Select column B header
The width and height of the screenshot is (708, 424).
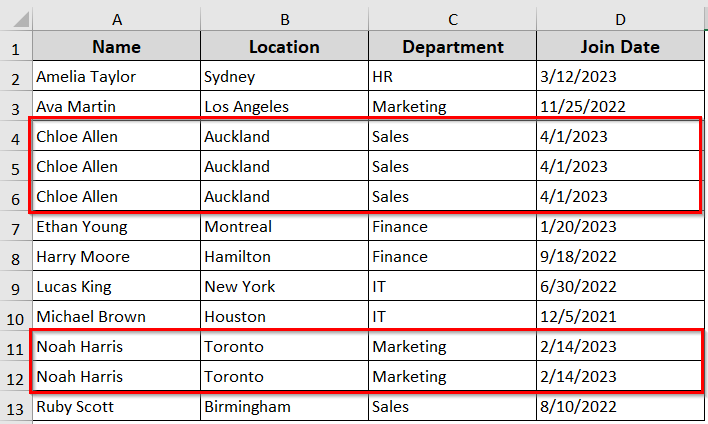coord(284,19)
